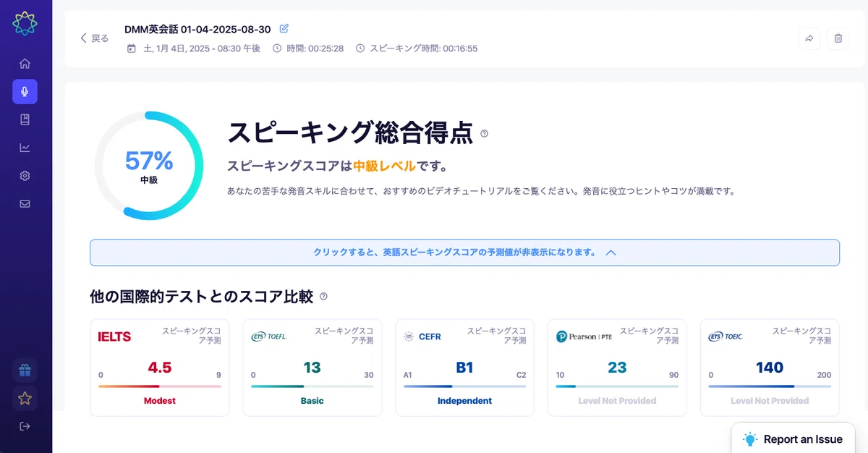Select the microphone recordings icon in sidebar
Screen dimensions: 868x453
pyautogui.click(x=25, y=92)
